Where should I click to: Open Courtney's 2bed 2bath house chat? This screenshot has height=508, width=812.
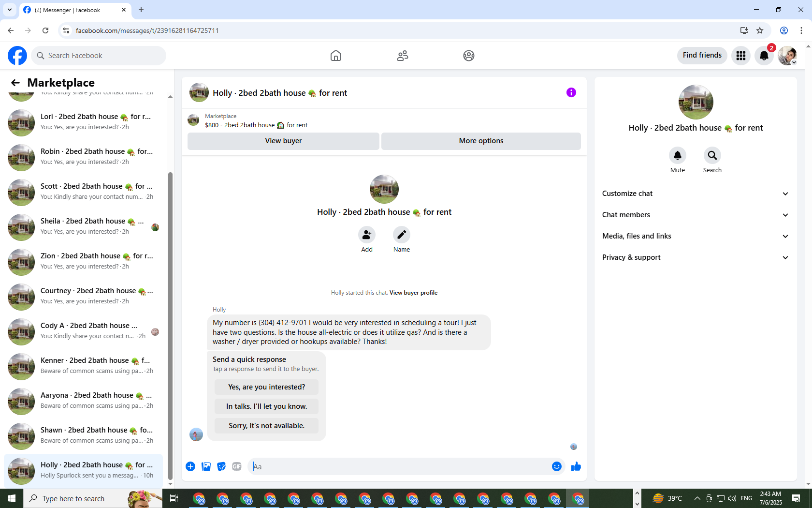83,296
